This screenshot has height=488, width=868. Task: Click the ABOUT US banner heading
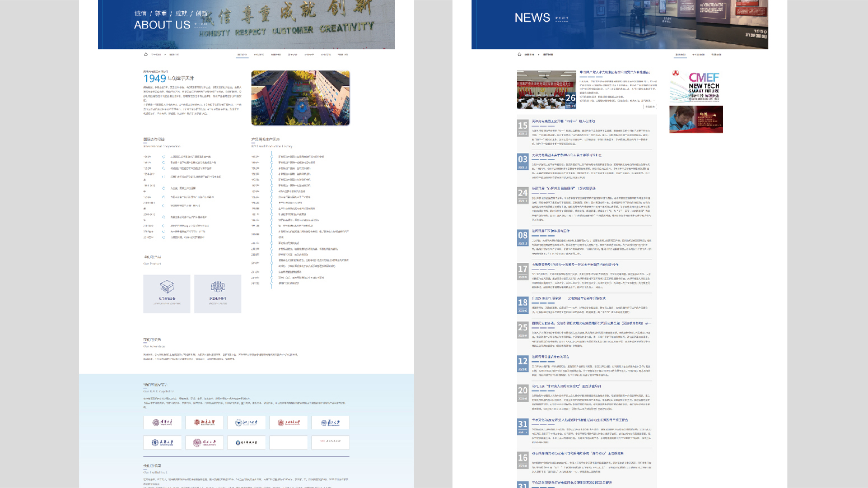pyautogui.click(x=162, y=25)
